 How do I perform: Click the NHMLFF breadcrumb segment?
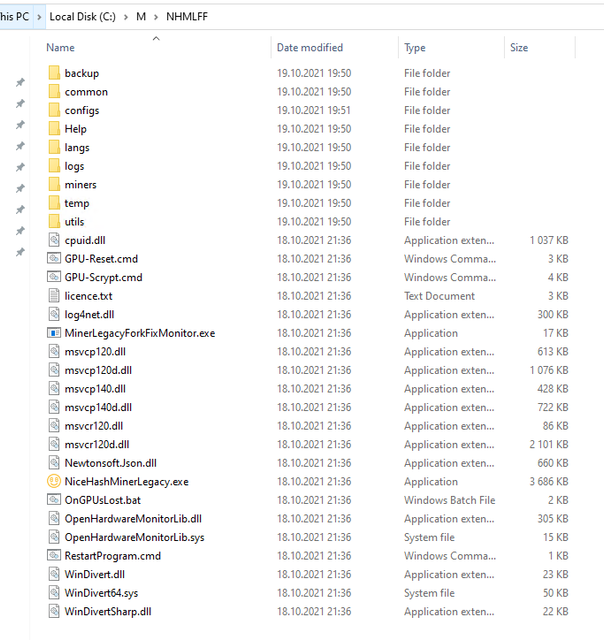click(187, 17)
